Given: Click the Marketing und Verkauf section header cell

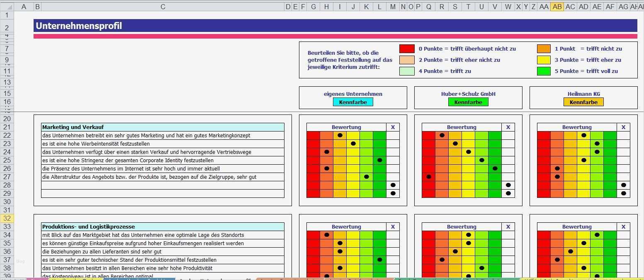Looking at the screenshot, I should [x=163, y=127].
